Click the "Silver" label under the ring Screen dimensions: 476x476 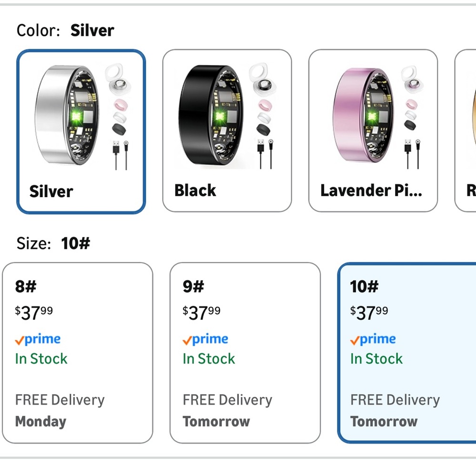(x=51, y=191)
